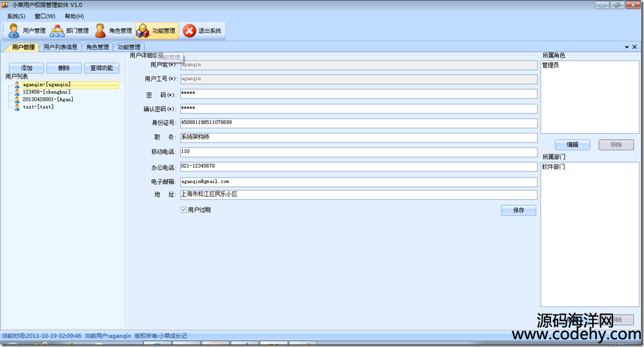This screenshot has height=347, width=644.
Task: Open the 窗口(W) menu
Action: pos(45,16)
